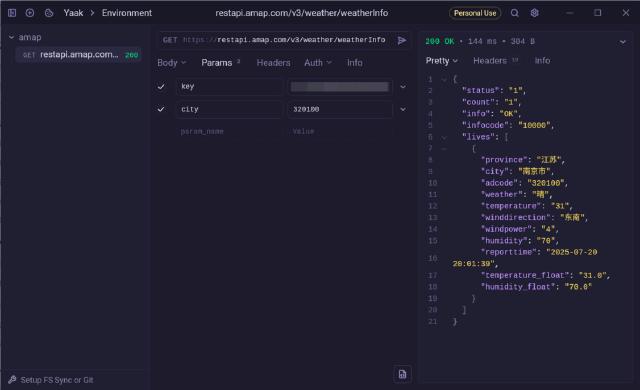Click the "temperature": "31" line
Image resolution: width=640 pixels, height=390 pixels.
(x=527, y=206)
